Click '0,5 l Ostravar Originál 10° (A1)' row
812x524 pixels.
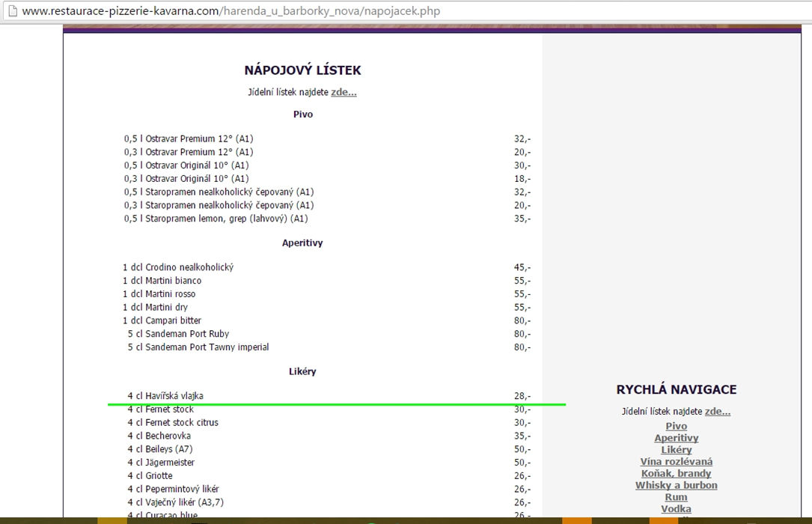pyautogui.click(x=327, y=165)
